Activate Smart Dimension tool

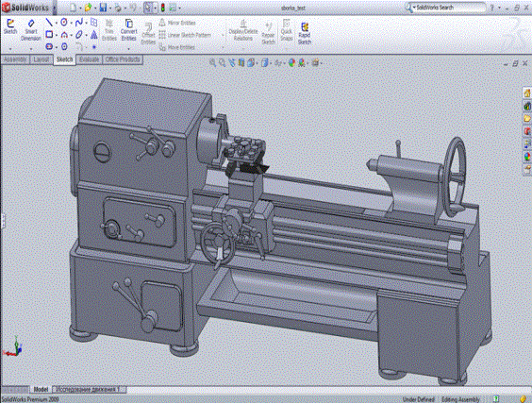coord(31,30)
